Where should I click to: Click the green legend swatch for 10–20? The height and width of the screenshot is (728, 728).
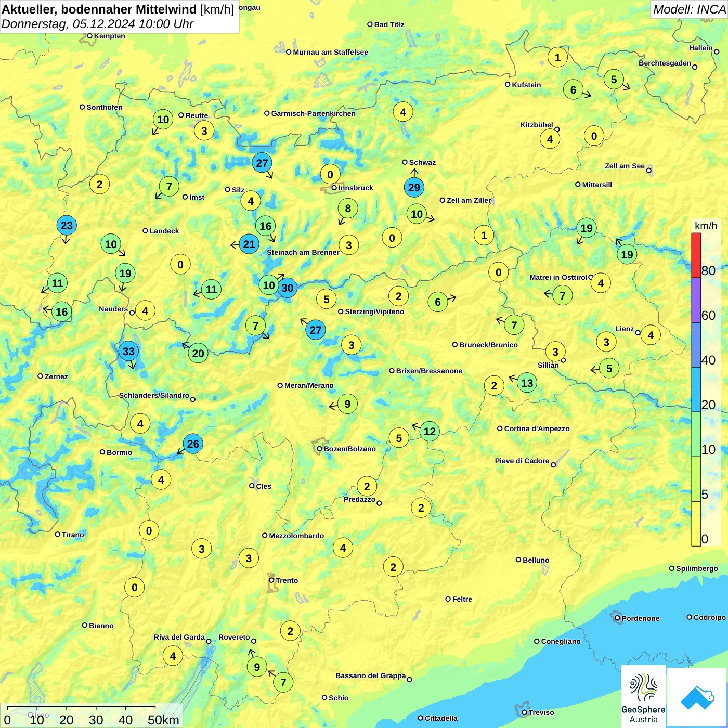click(x=696, y=434)
